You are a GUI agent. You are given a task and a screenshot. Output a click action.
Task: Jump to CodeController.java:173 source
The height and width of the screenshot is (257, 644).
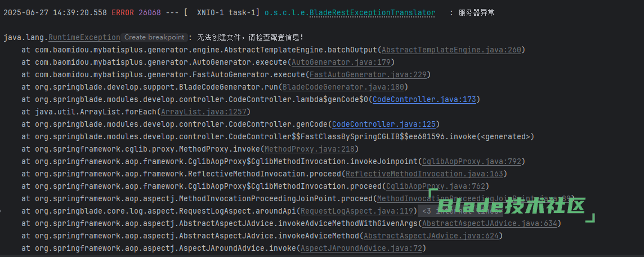coord(424,100)
